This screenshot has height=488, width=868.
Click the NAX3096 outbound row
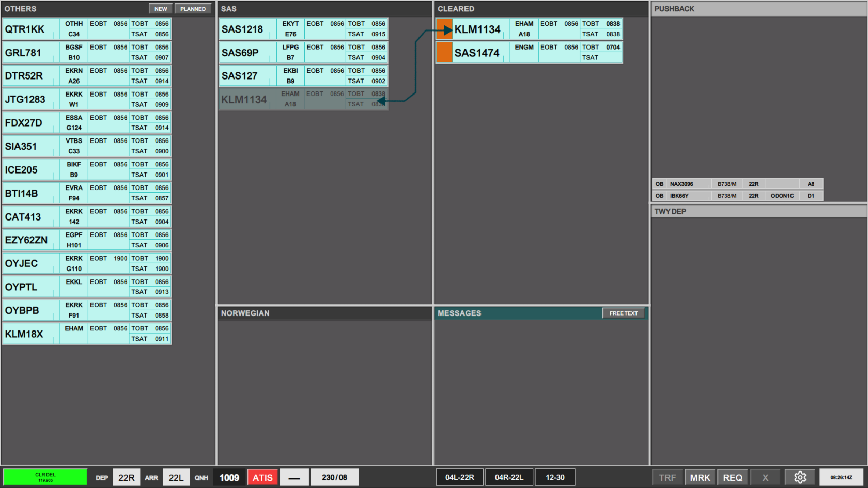[x=737, y=184]
